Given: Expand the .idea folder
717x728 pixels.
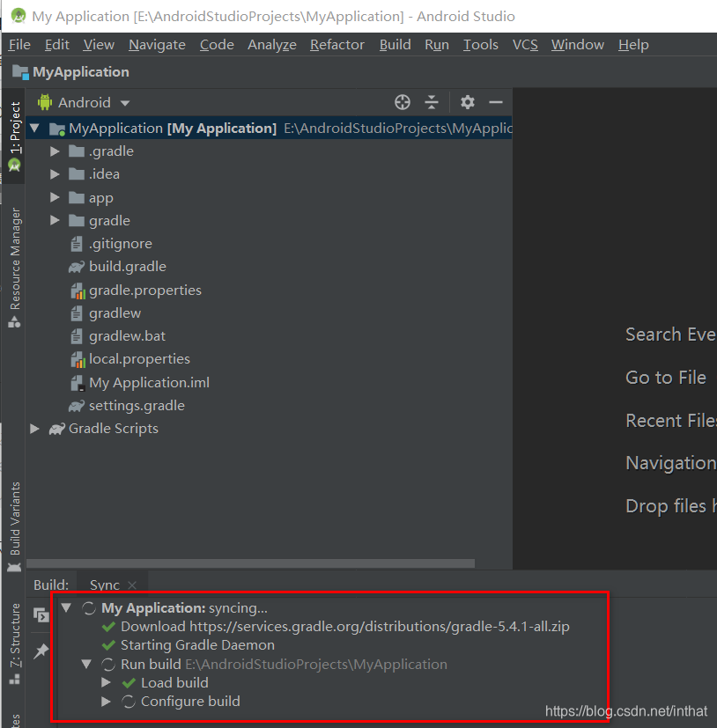Looking at the screenshot, I should tap(55, 174).
